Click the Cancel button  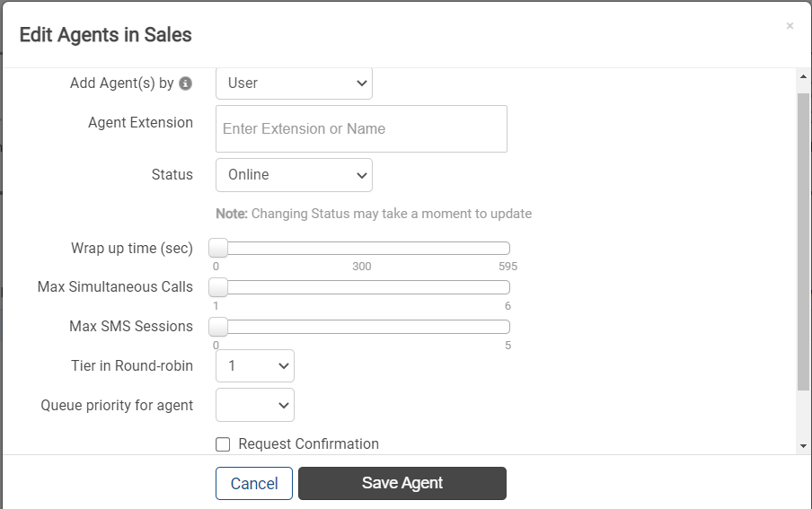click(254, 484)
